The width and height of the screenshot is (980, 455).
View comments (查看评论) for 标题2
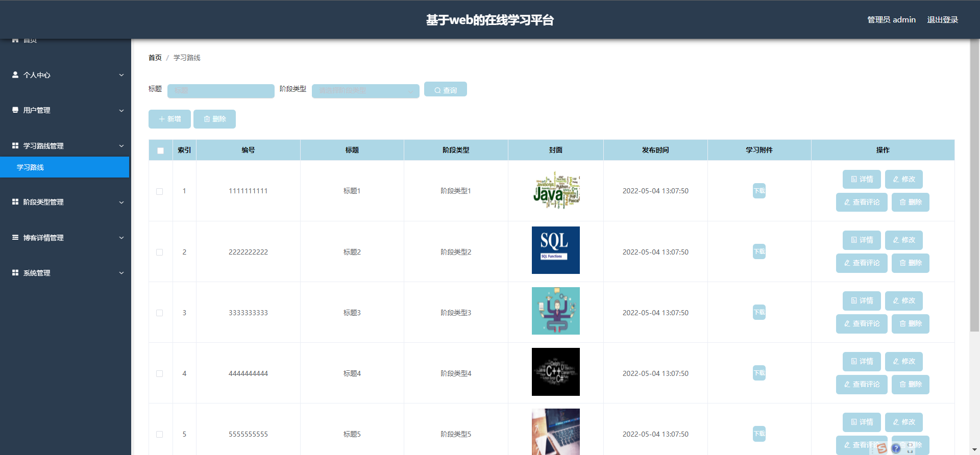pos(862,263)
